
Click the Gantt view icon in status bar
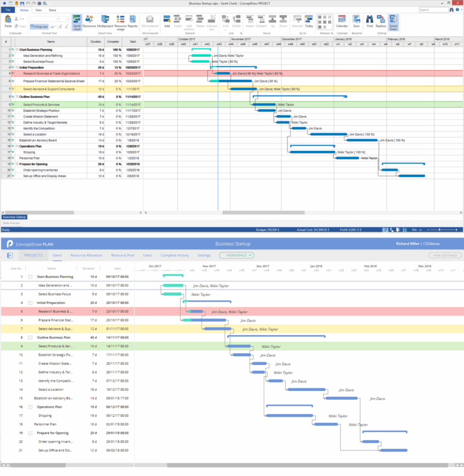tap(385, 230)
